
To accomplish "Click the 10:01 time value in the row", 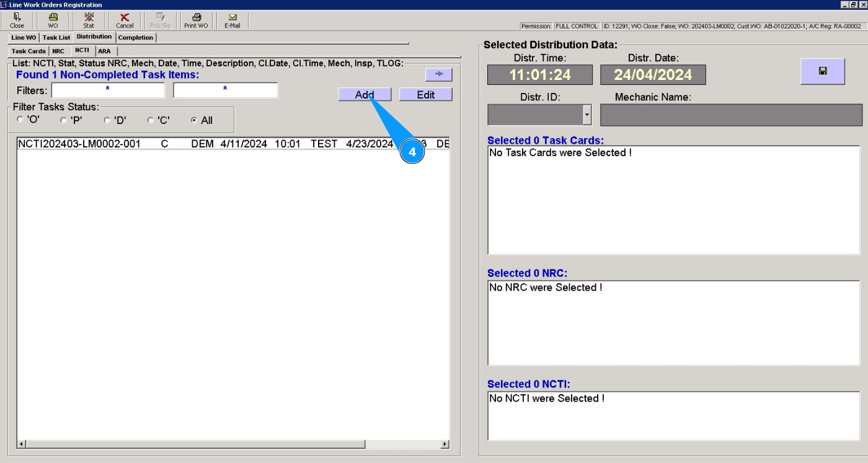I will coord(287,144).
